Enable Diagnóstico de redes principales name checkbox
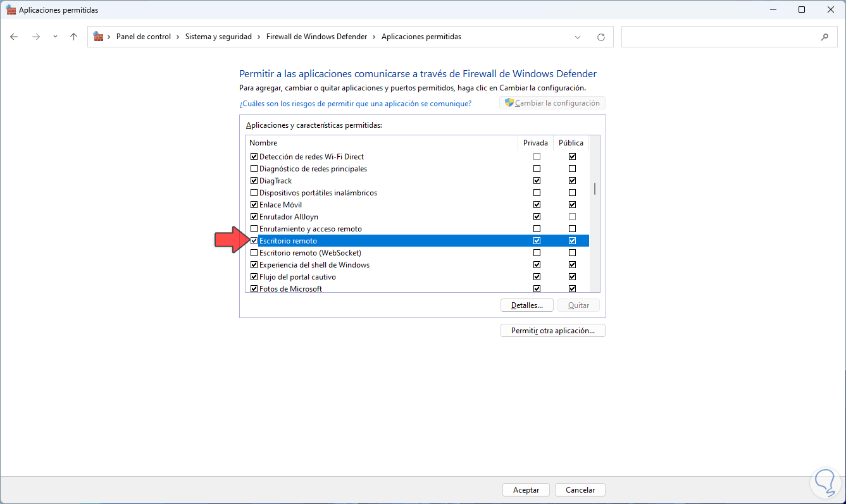The image size is (846, 504). [254, 169]
